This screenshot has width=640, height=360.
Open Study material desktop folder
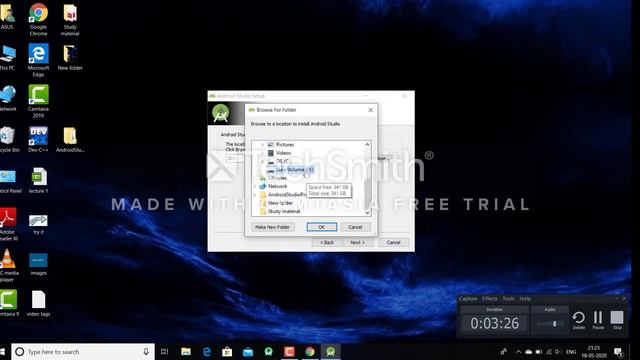(70, 20)
